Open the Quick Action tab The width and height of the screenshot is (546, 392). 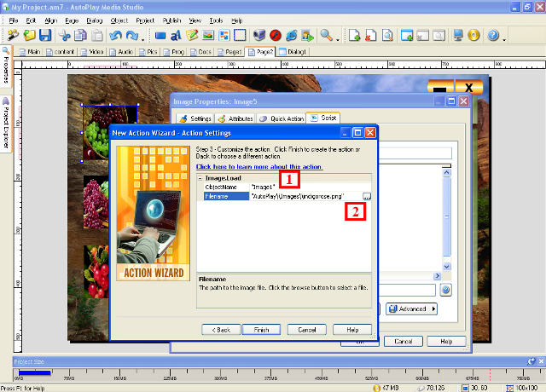[x=281, y=118]
